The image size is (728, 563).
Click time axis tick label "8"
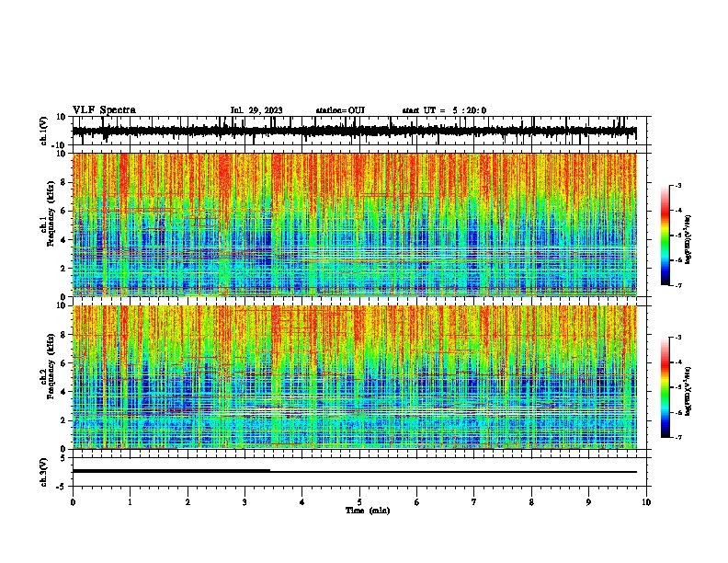(x=531, y=502)
